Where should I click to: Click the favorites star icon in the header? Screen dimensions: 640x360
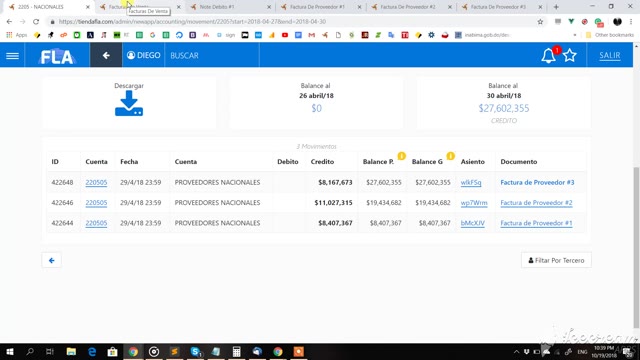pos(570,56)
